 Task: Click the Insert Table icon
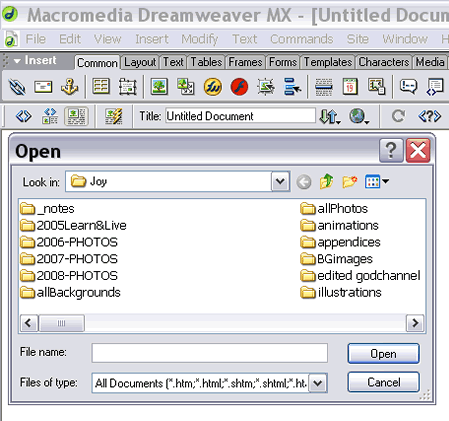pyautogui.click(x=101, y=87)
